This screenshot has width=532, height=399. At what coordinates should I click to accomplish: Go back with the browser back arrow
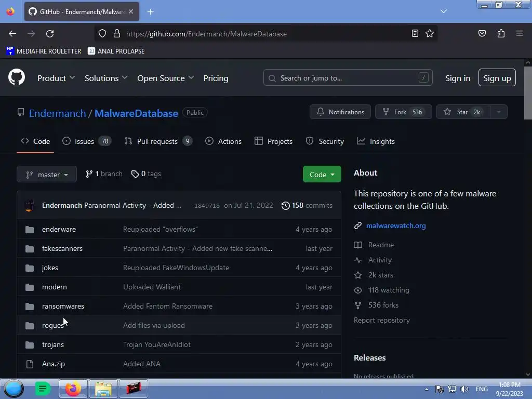pyautogui.click(x=12, y=34)
